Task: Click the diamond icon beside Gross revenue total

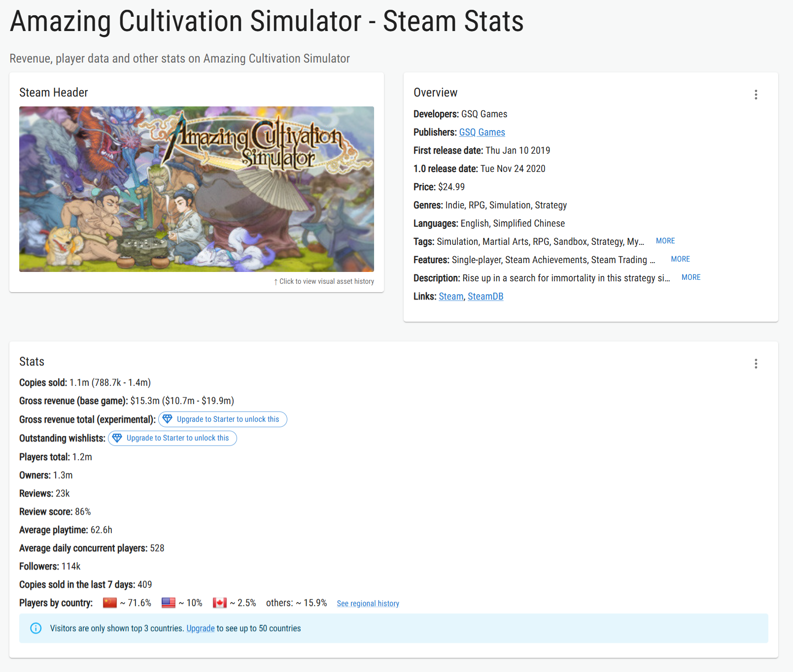Action: click(168, 419)
